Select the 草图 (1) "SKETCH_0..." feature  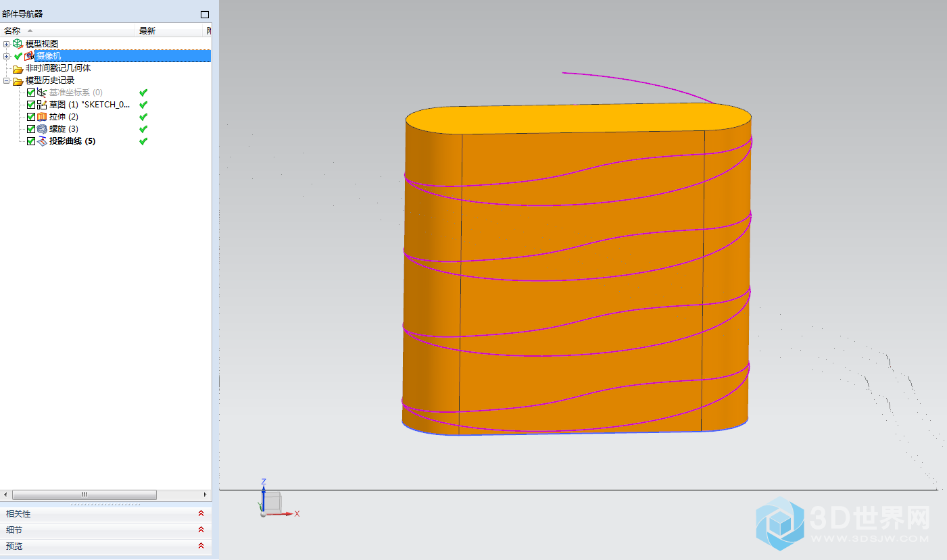tap(89, 105)
